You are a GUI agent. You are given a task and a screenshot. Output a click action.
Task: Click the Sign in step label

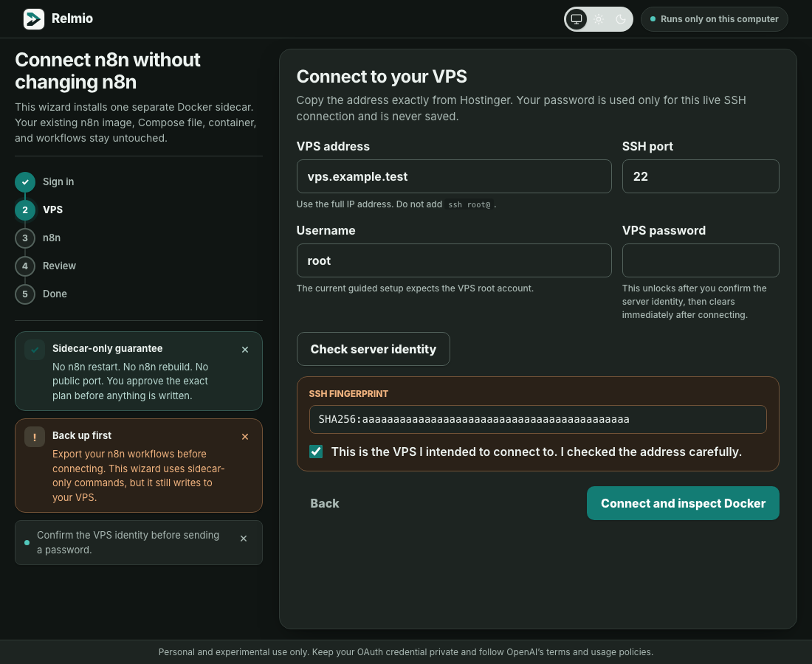(x=58, y=181)
